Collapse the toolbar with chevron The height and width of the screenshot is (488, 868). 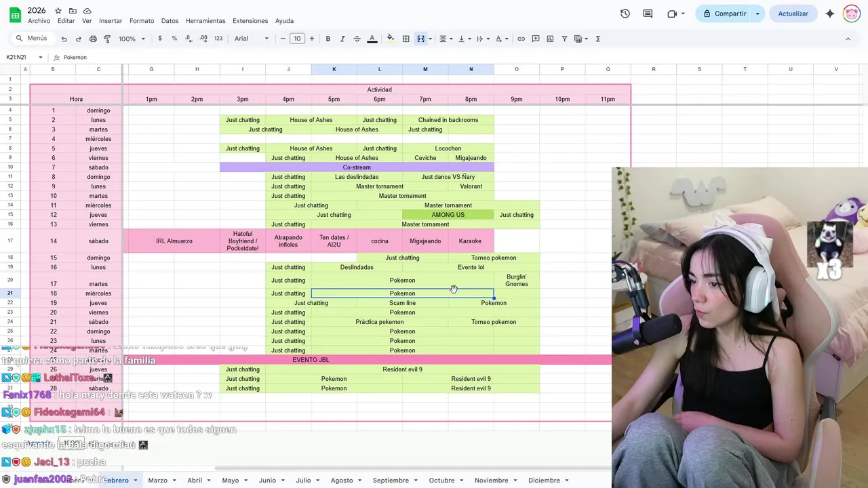coord(848,39)
